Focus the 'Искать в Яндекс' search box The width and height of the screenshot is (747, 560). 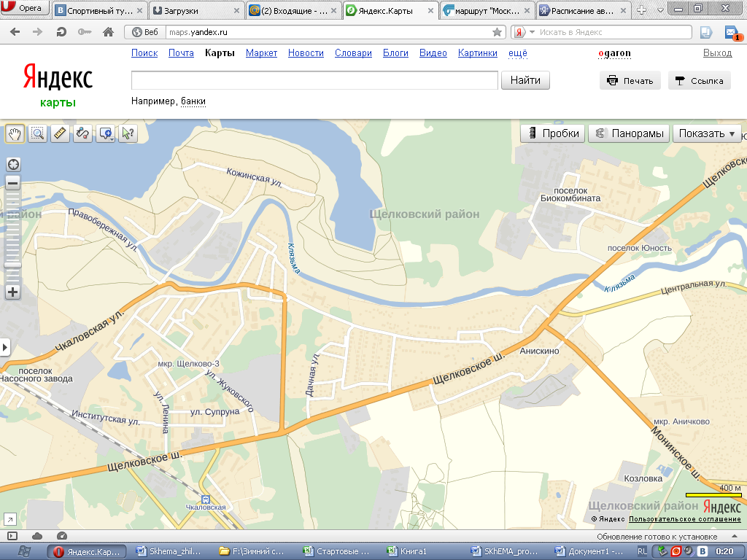pyautogui.click(x=614, y=32)
